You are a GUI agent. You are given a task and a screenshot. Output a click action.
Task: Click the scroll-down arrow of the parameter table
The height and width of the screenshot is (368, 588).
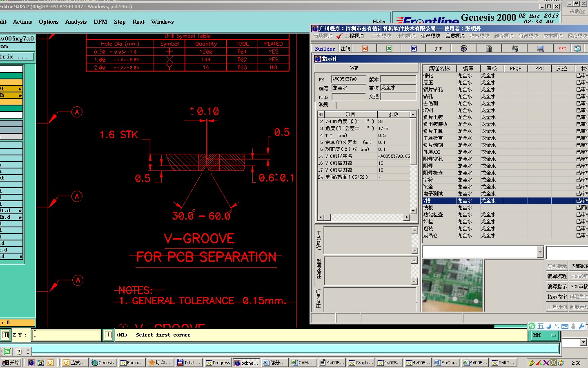pos(413,211)
